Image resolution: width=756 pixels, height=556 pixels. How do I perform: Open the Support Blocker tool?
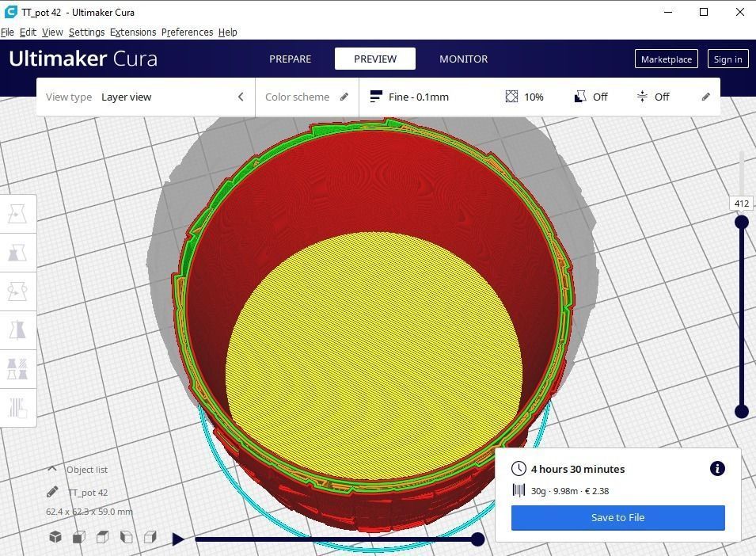(18, 407)
